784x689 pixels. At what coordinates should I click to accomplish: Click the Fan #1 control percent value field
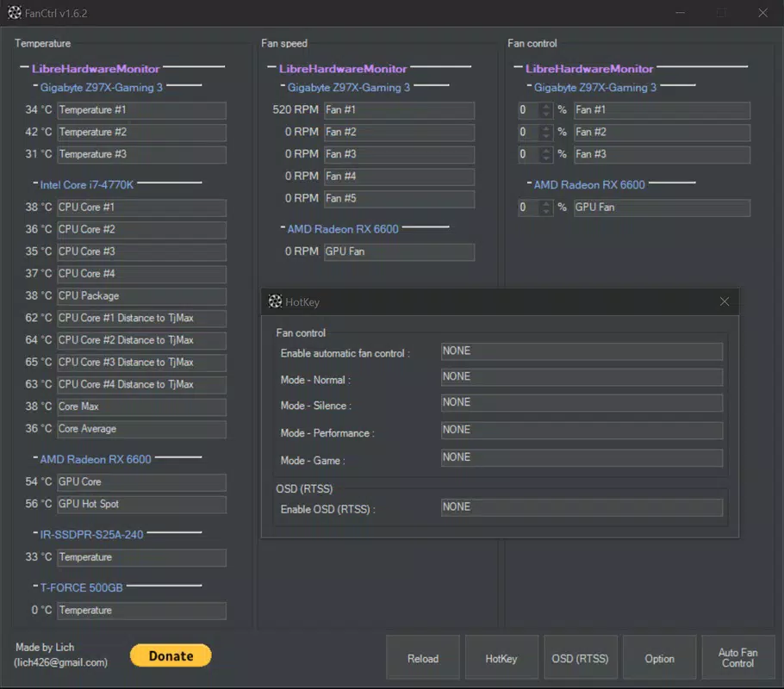tap(530, 110)
